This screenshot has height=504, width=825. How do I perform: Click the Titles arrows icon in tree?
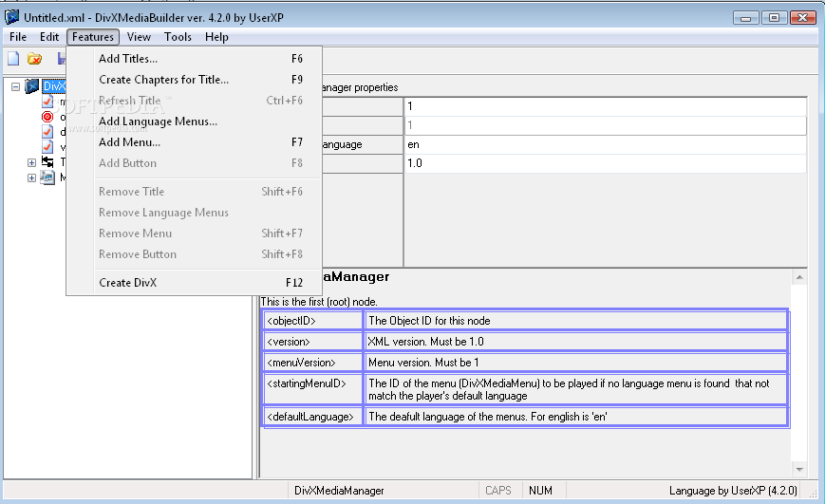(x=47, y=162)
